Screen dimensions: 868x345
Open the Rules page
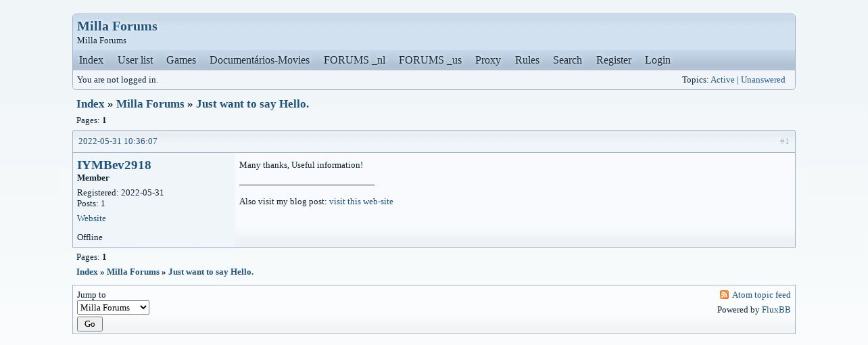coord(527,60)
